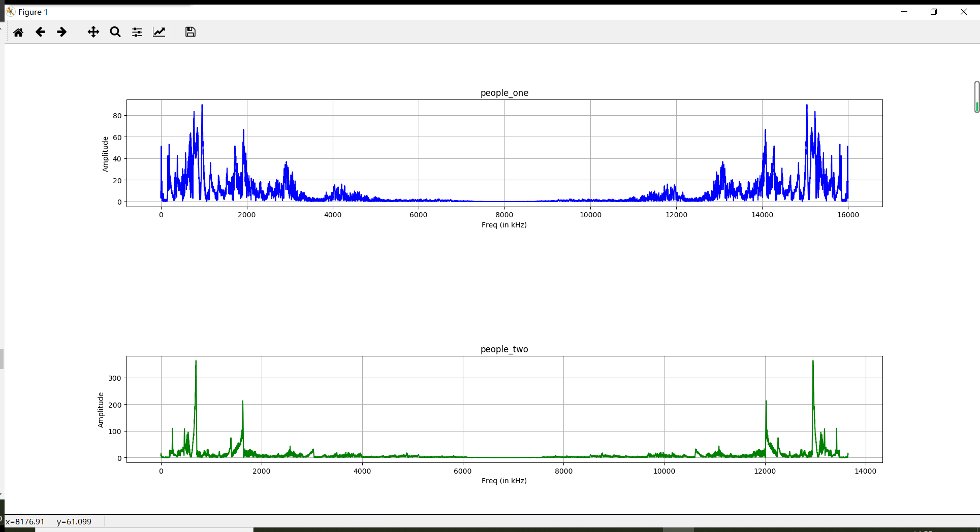Click the 14000 tick label on the people_two axis
Viewport: 980px width, 532px height.
coord(866,471)
